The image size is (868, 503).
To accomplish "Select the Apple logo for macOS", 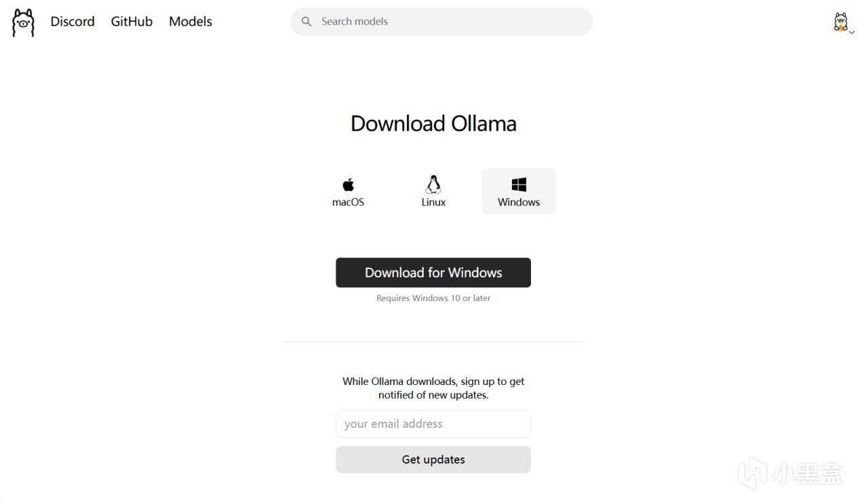I will [x=348, y=184].
